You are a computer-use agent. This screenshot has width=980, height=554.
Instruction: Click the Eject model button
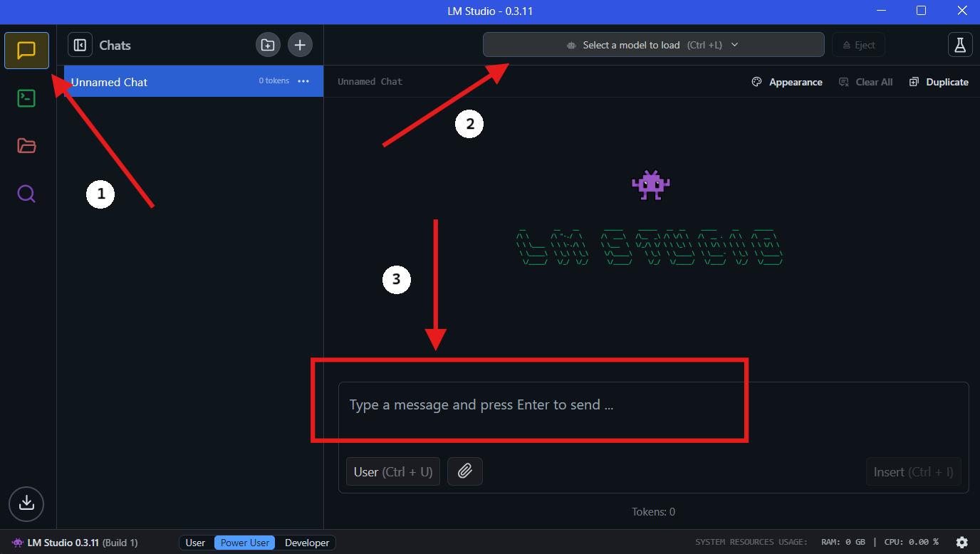[x=858, y=45]
